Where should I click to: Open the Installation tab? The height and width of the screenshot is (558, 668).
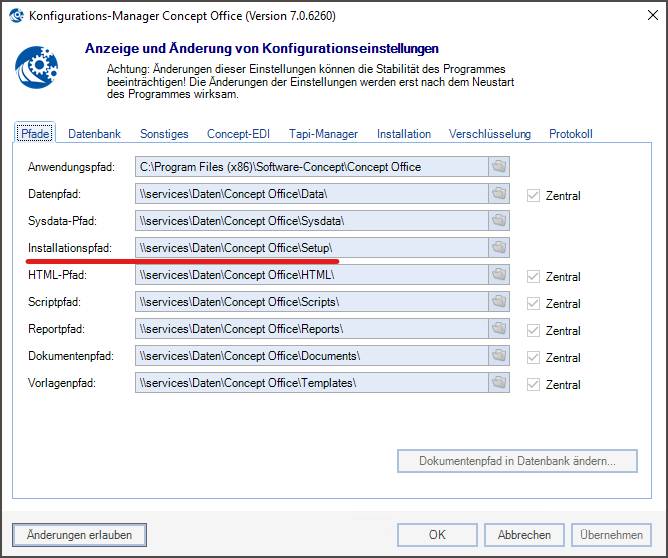[x=403, y=134]
